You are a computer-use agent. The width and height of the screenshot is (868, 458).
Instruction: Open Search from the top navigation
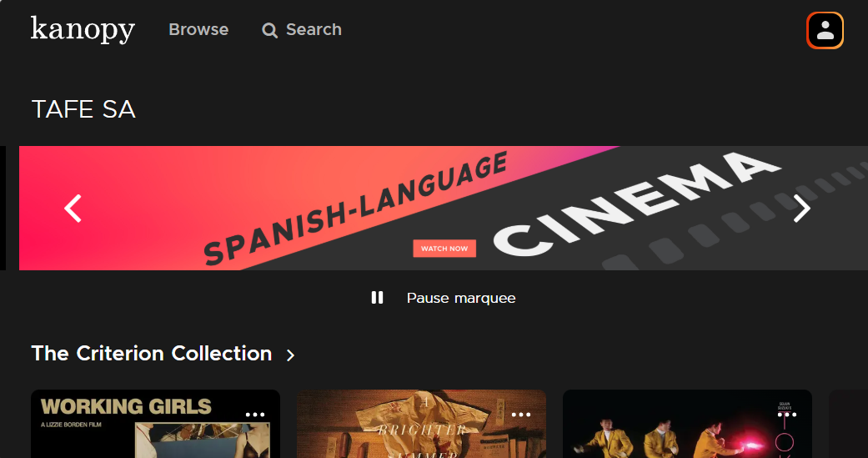tap(302, 30)
